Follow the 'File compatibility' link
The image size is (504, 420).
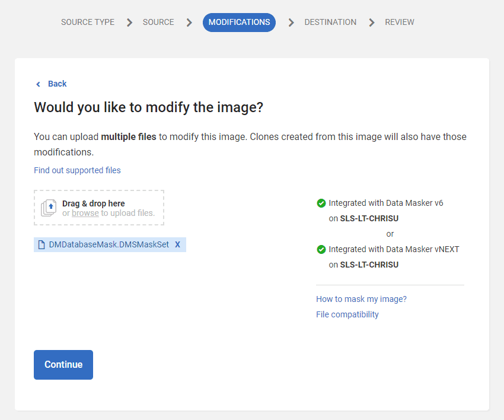(347, 314)
